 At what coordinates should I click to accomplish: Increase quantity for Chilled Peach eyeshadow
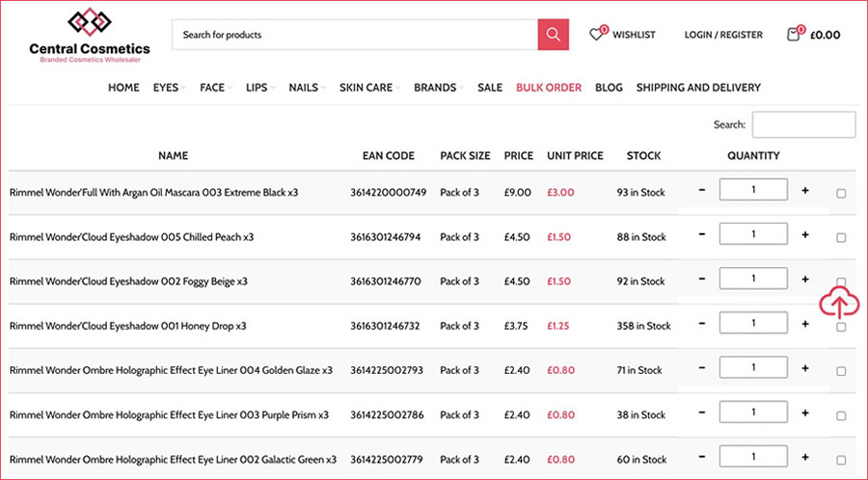click(805, 234)
